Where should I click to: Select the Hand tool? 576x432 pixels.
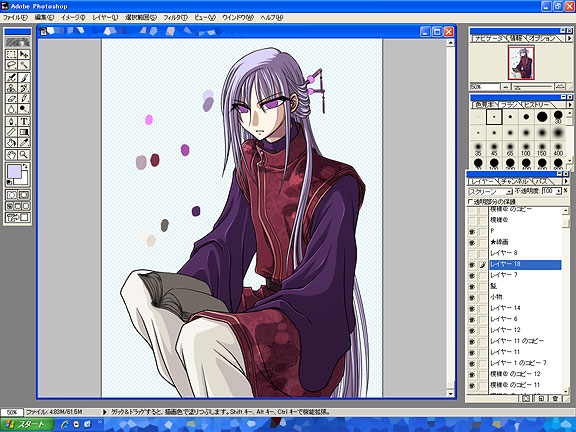(x=11, y=155)
